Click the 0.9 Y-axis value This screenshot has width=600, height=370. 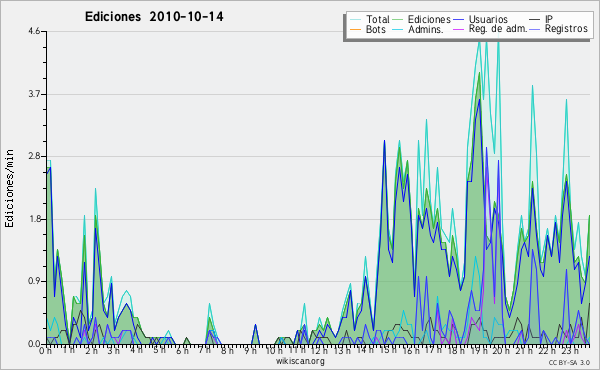[34, 282]
